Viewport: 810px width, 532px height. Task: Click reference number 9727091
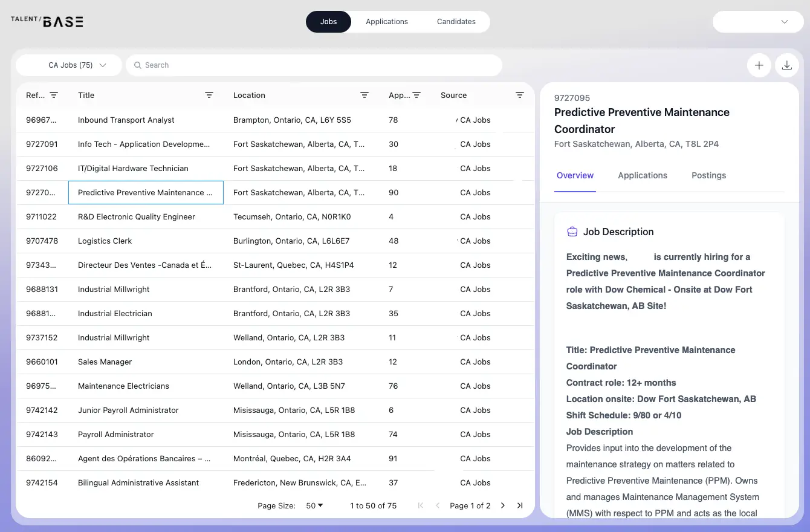[42, 144]
